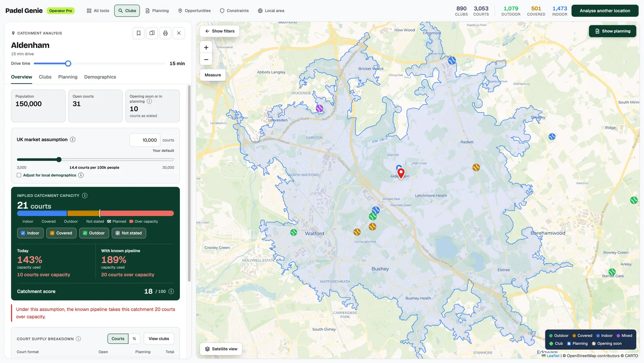Switch to Satellite view
This screenshot has height=363, width=644.
tap(221, 349)
